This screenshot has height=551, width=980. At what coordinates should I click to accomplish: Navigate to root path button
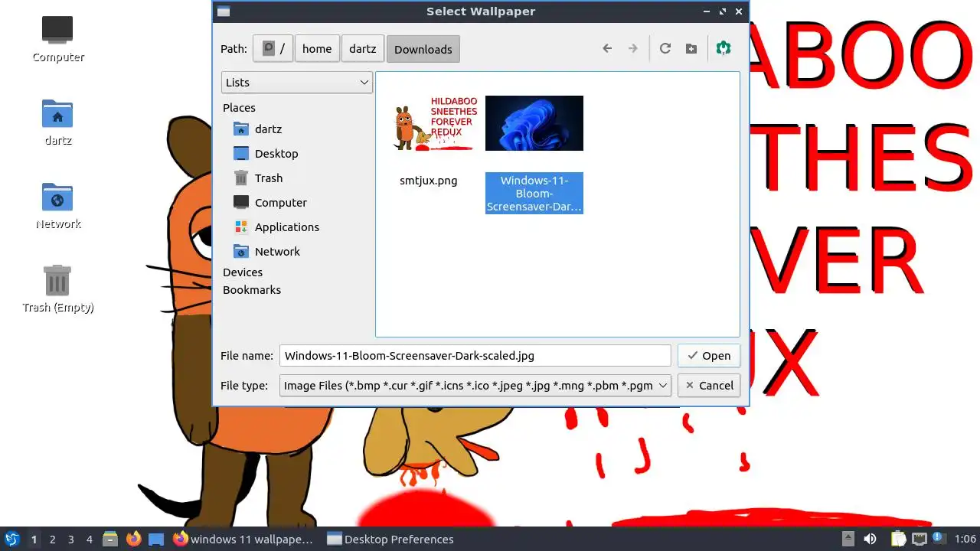[273, 49]
